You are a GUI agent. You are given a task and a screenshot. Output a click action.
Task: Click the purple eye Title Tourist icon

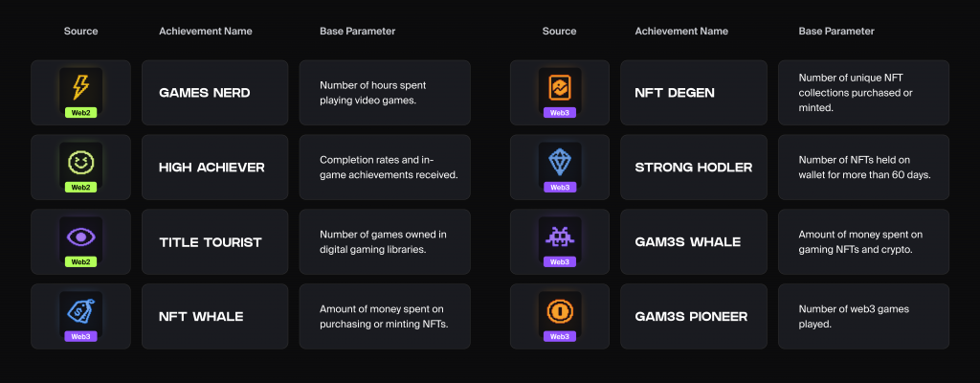pos(80,237)
